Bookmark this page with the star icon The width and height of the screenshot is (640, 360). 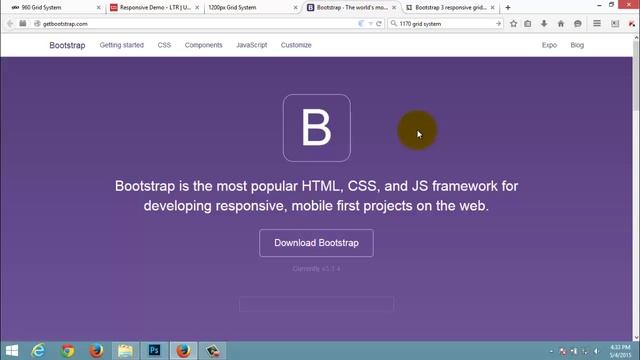(x=513, y=24)
